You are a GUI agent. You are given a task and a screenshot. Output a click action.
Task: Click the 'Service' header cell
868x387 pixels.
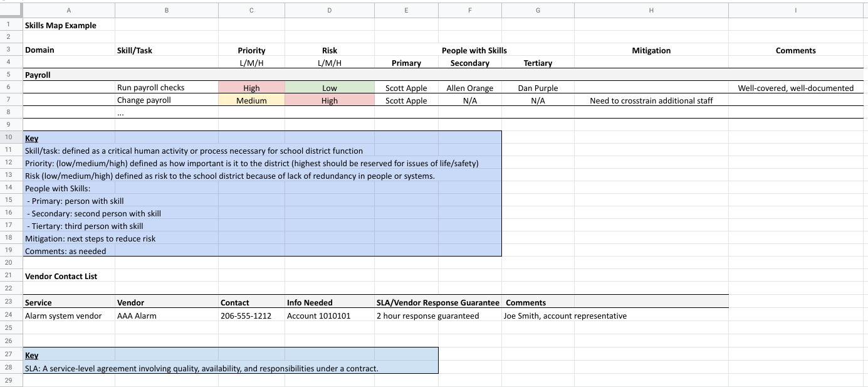pos(69,302)
